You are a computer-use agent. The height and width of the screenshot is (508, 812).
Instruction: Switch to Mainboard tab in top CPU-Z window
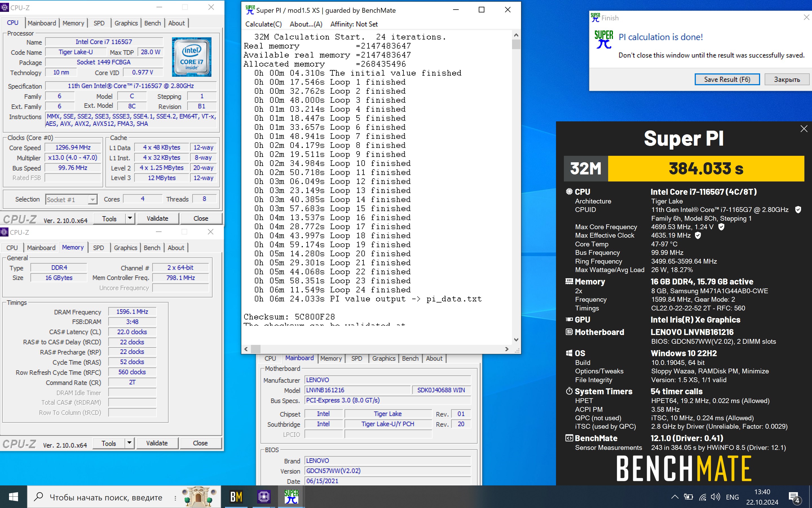pyautogui.click(x=42, y=23)
